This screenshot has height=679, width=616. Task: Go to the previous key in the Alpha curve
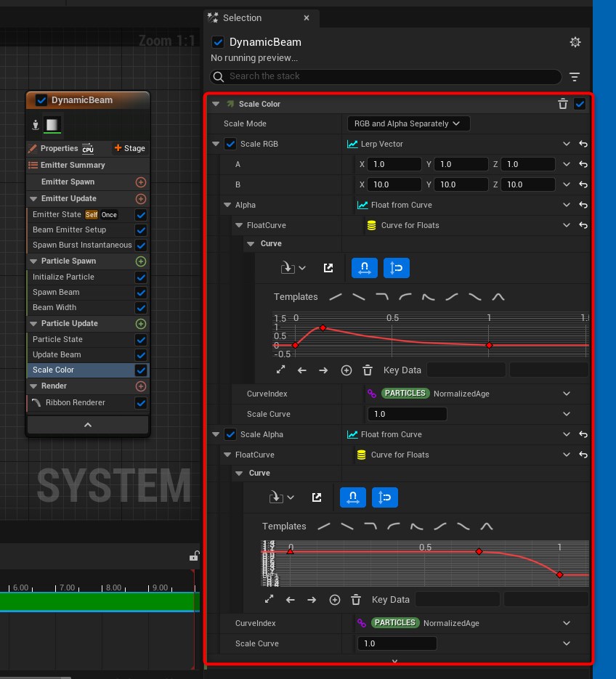302,370
